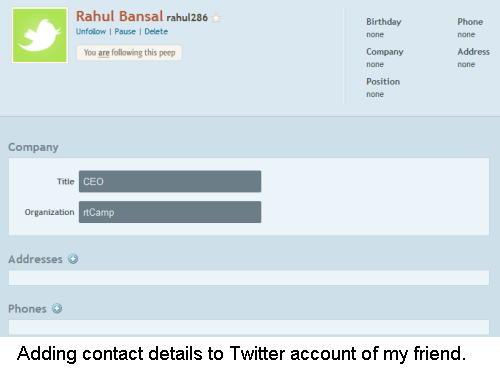Click the green Twitter bird avatar
The width and height of the screenshot is (500, 373).
[x=40, y=35]
